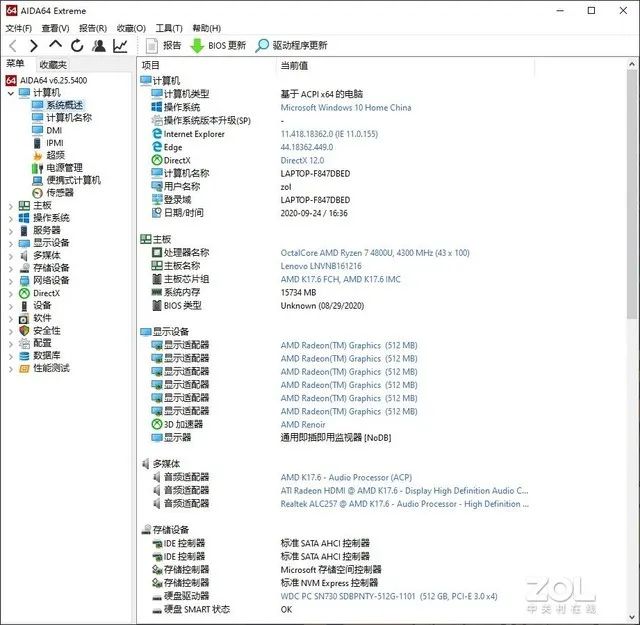Viewport: 640px width, 625px height.
Task: Open the 工具(T) menu
Action: point(169,28)
